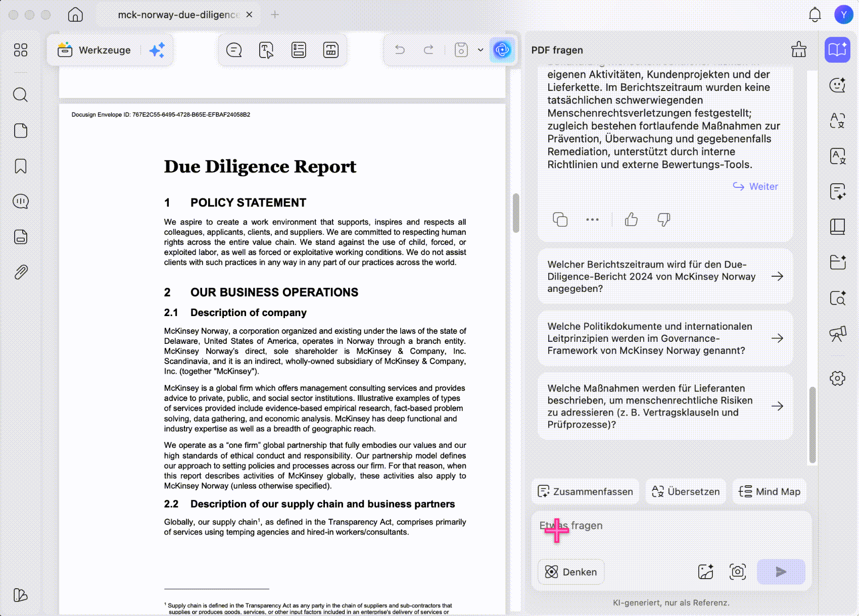Image resolution: width=859 pixels, height=616 pixels.
Task: Click the Mind Map button
Action: [x=769, y=491]
